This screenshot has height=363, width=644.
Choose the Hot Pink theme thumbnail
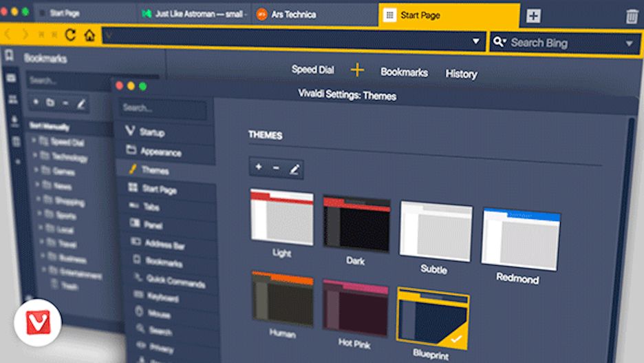pyautogui.click(x=355, y=308)
